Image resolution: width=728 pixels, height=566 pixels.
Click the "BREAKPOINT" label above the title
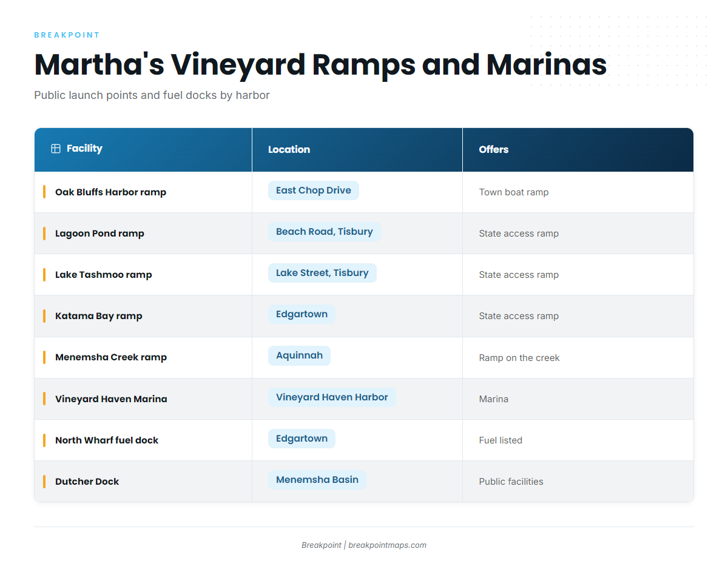point(67,35)
